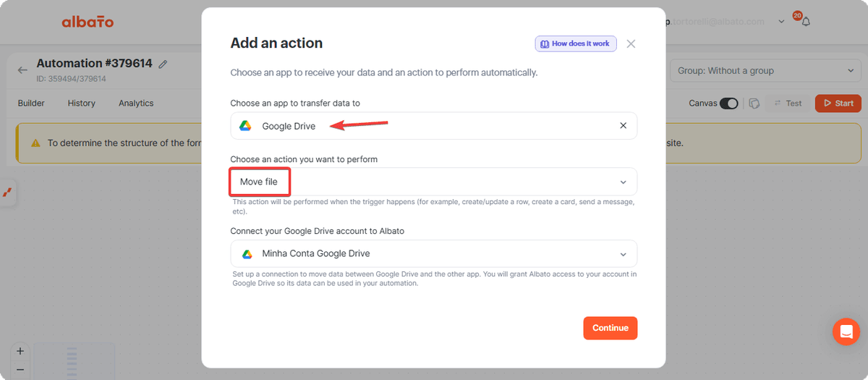This screenshot has height=380, width=868.
Task: Expand the user account menu chevron
Action: coord(781,22)
